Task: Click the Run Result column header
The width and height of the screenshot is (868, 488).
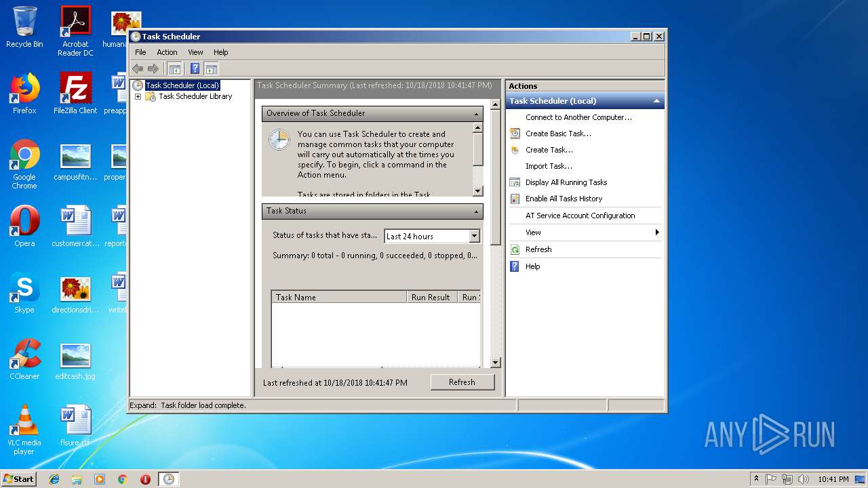Action: click(x=431, y=297)
